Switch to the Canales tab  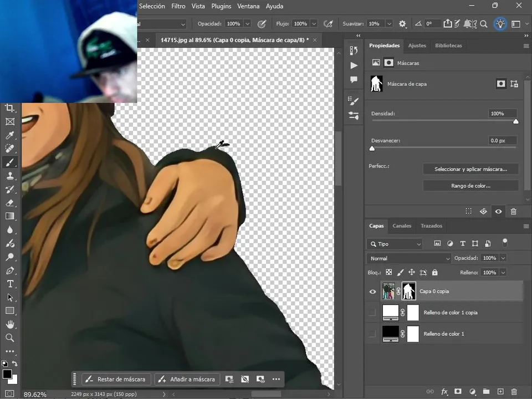point(402,226)
